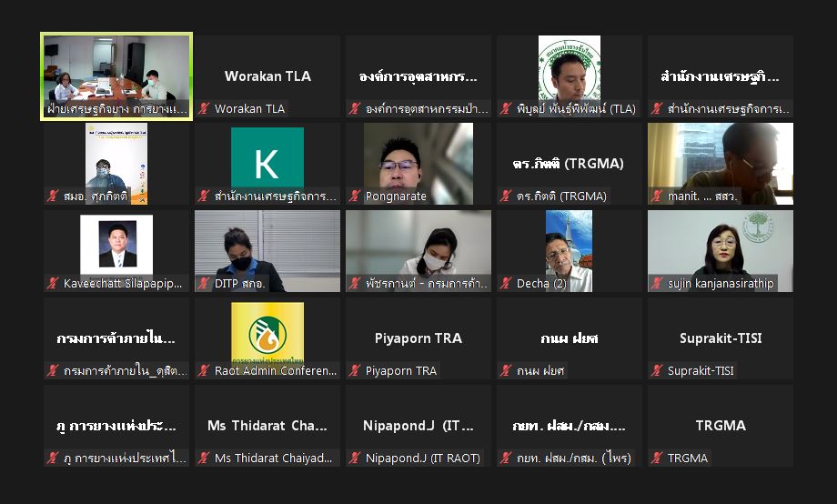Screen dimensions: 837x504
Task: Click the muted mic icon on Raot Admin Conference
Action: [x=204, y=370]
